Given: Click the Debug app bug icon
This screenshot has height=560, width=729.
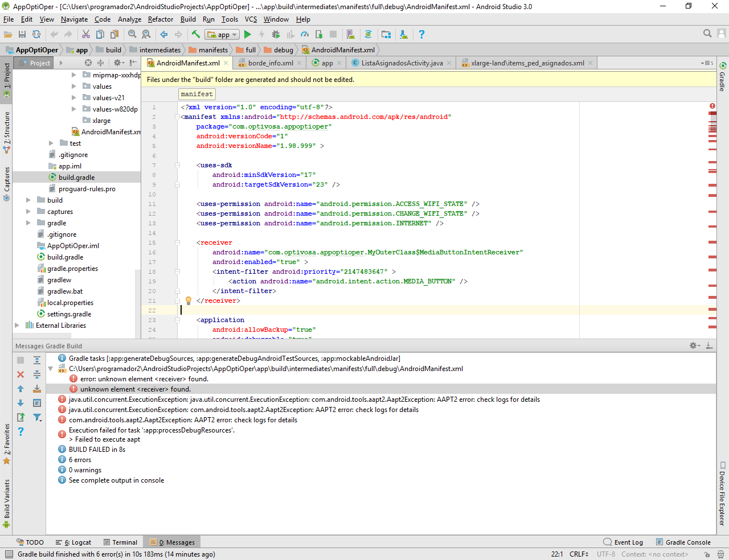Looking at the screenshot, I should (276, 35).
